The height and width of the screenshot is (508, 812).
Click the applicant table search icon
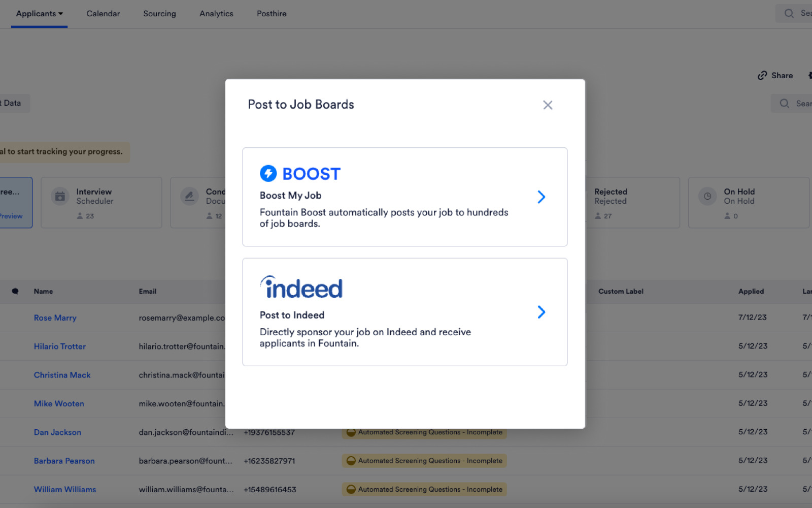click(x=784, y=104)
